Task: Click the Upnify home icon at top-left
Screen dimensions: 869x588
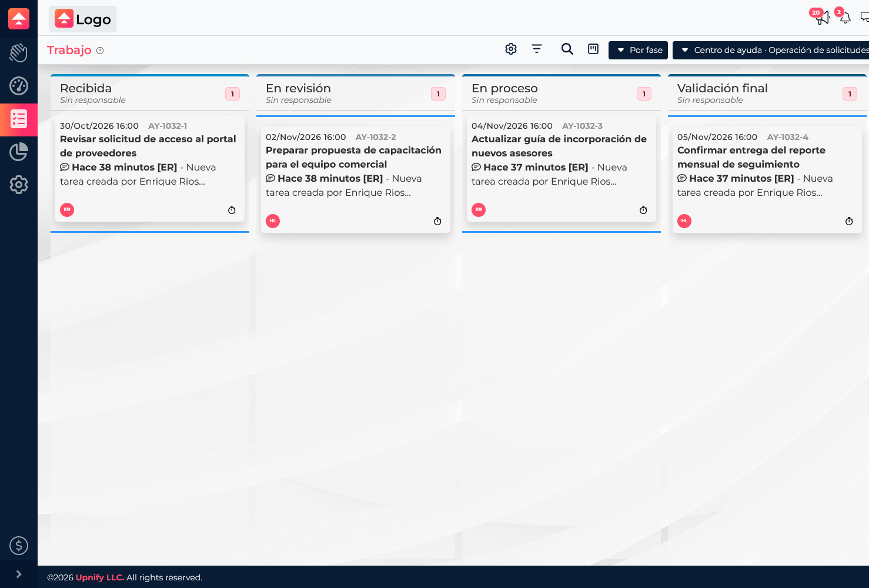Action: tap(19, 19)
